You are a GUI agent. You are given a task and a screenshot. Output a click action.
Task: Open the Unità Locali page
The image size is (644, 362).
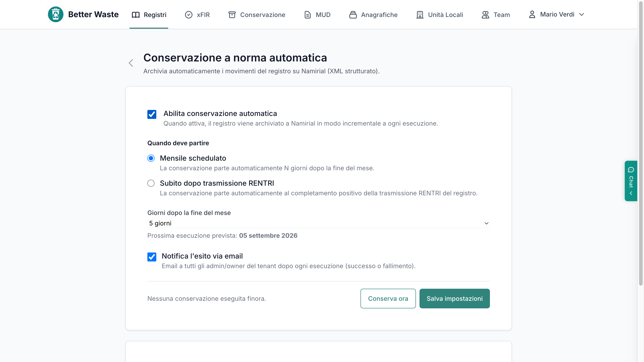(x=439, y=15)
